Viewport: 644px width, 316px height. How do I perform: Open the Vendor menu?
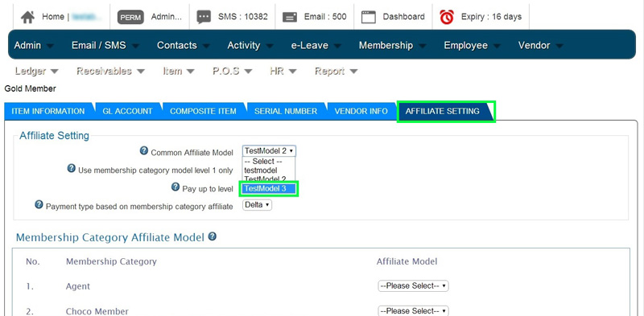540,45
